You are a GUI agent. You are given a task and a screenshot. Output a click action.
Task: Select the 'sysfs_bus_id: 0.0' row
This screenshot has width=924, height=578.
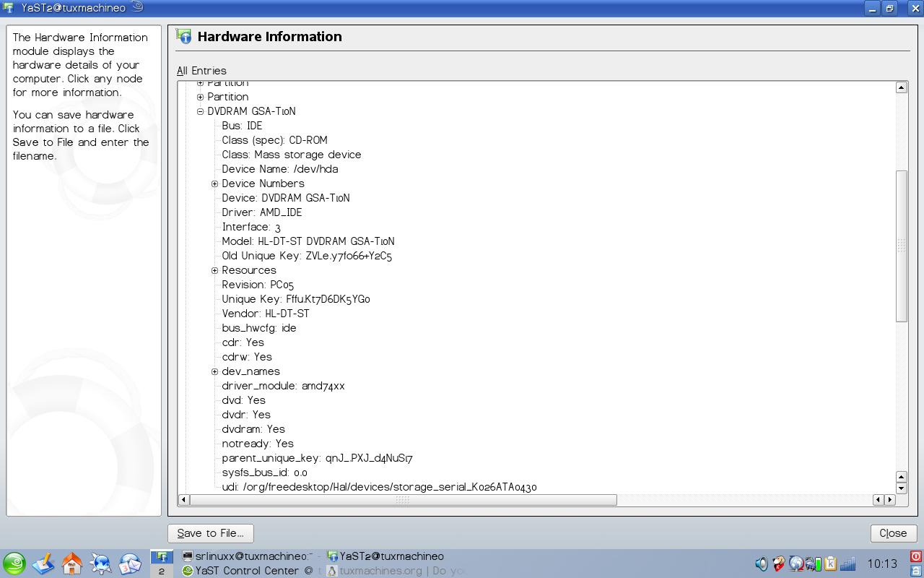point(264,473)
